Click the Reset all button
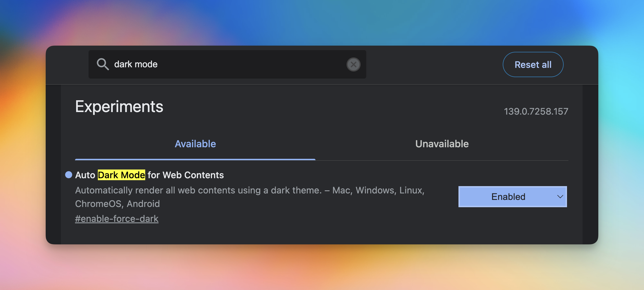Screen dimensions: 644x290 click(x=533, y=64)
